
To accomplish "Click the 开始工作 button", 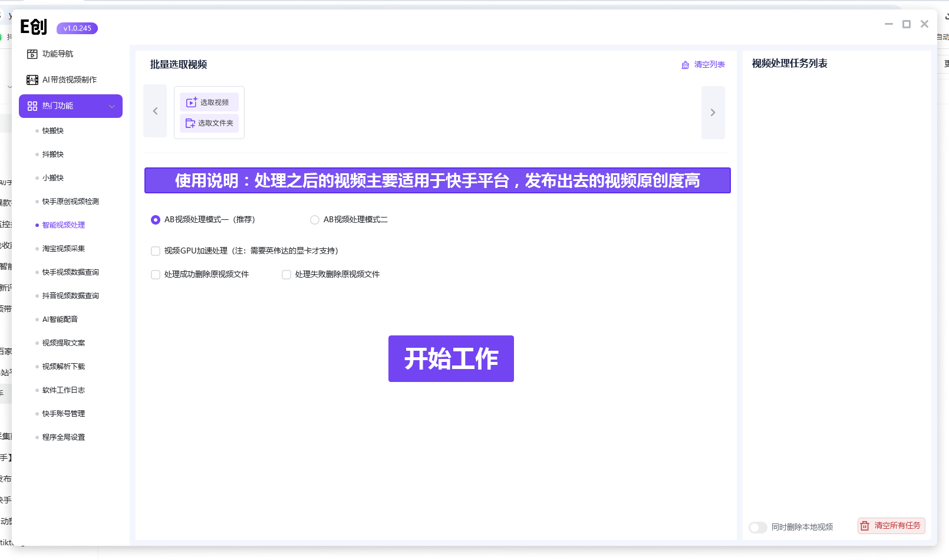I will [x=451, y=359].
